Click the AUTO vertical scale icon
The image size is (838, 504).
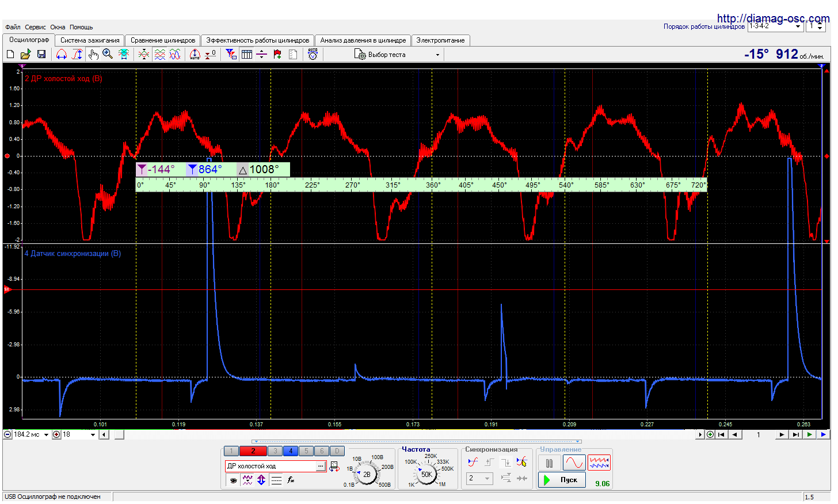(195, 54)
